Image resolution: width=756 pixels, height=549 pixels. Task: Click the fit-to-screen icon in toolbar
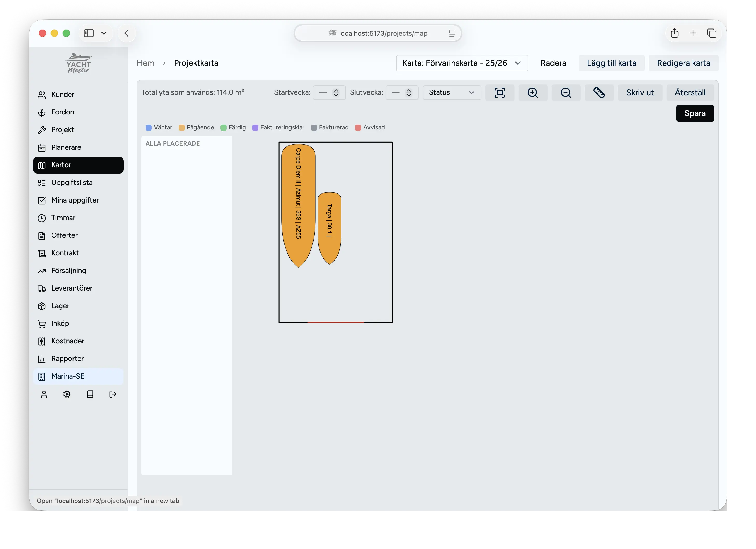pyautogui.click(x=499, y=93)
